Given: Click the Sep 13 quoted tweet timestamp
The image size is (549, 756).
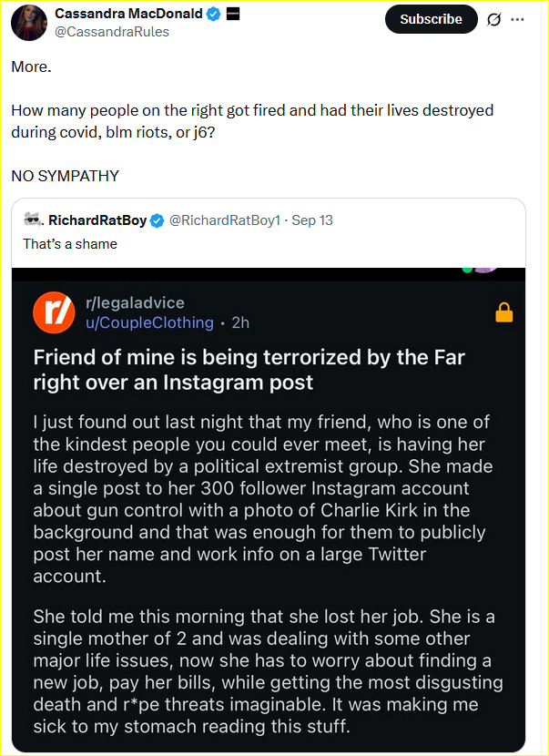Looking at the screenshot, I should pos(311,220).
